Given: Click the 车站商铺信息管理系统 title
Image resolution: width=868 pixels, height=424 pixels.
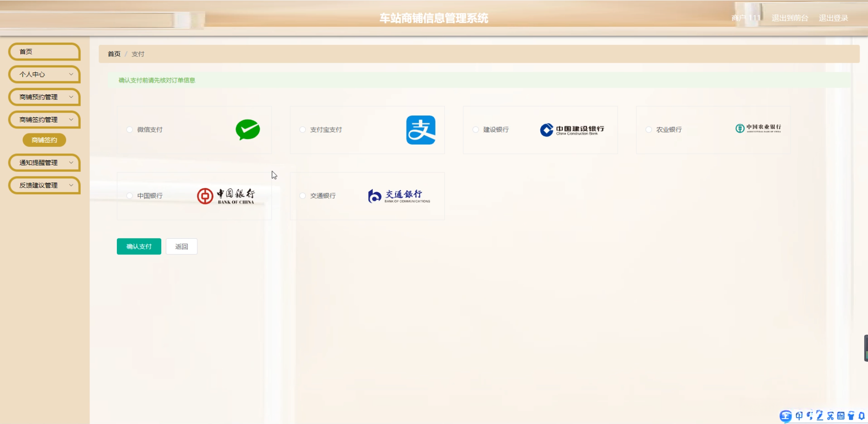Looking at the screenshot, I should click(434, 18).
